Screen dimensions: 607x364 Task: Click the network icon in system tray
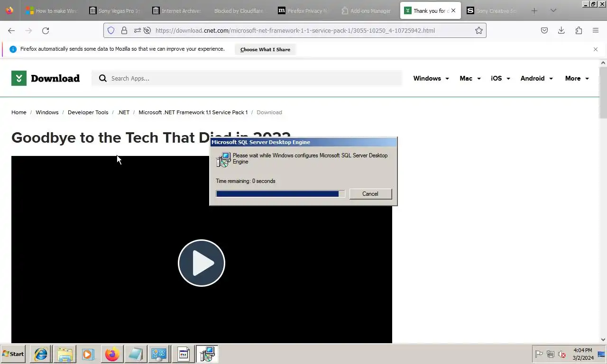coord(551,354)
